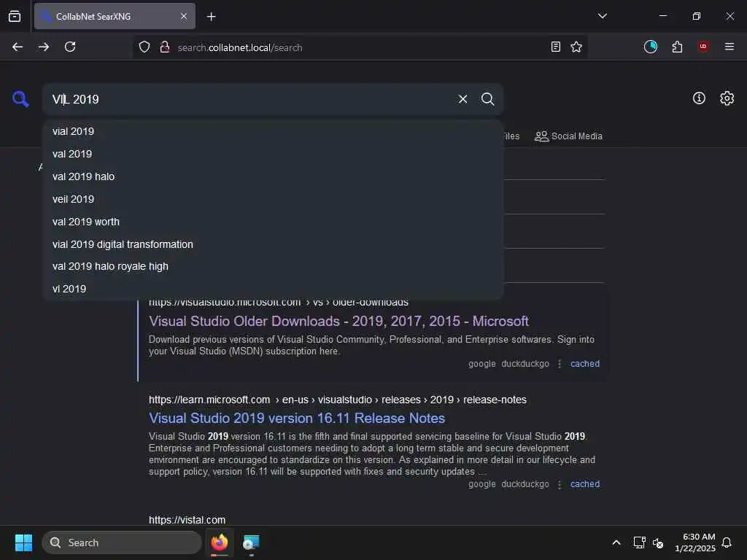Switch to the Social Media category
This screenshot has height=560, width=747.
click(568, 136)
